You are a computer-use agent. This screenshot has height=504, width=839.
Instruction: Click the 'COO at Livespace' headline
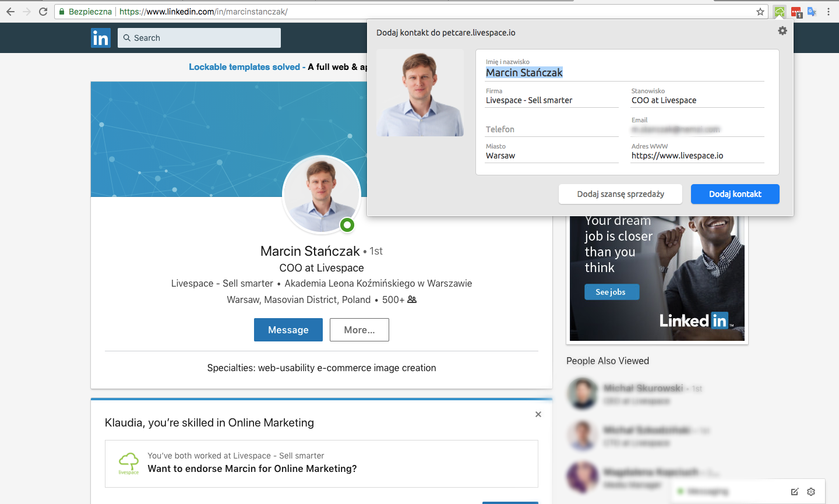click(322, 268)
